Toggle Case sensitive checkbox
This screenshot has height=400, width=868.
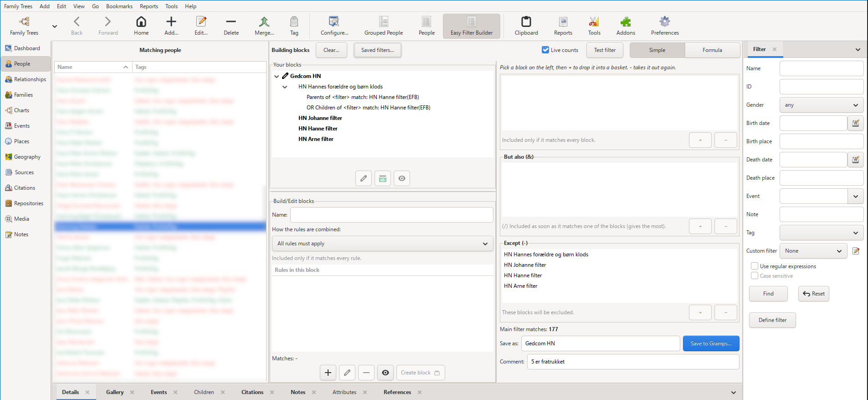pos(755,275)
